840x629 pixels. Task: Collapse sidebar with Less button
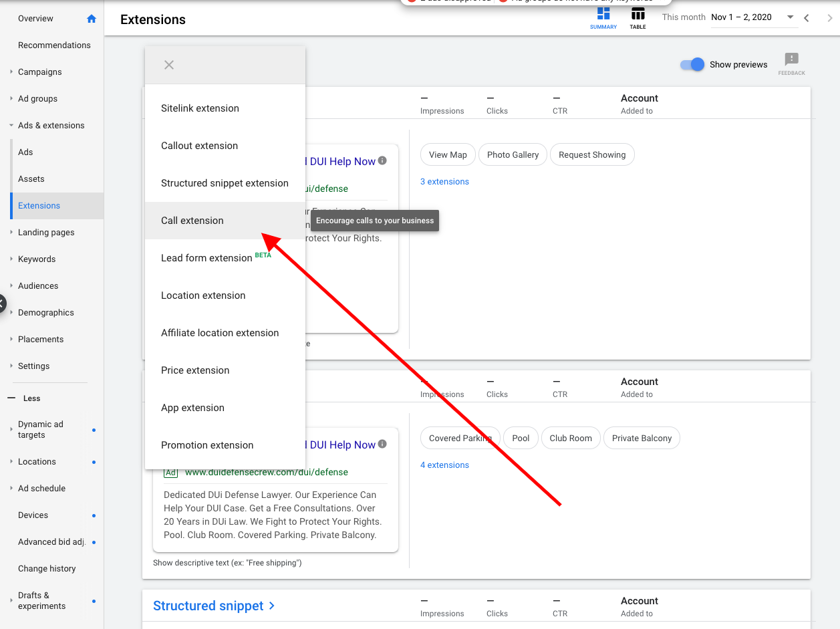24,398
